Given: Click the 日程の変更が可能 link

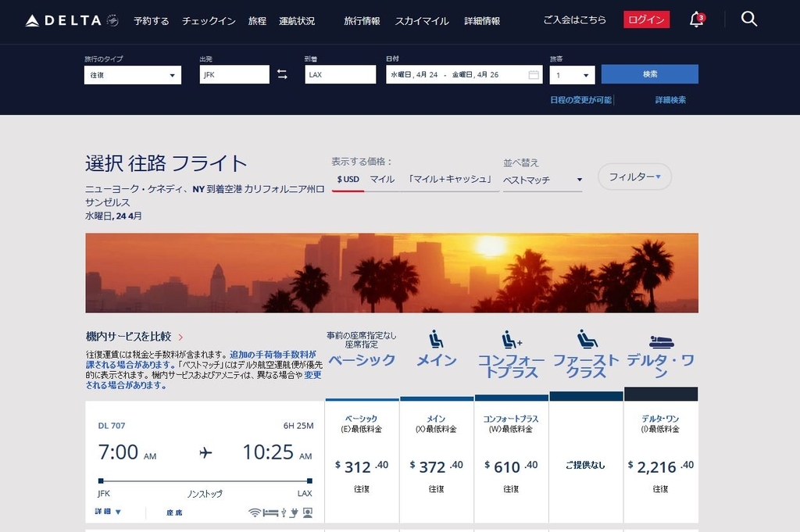Looking at the screenshot, I should pos(580,100).
